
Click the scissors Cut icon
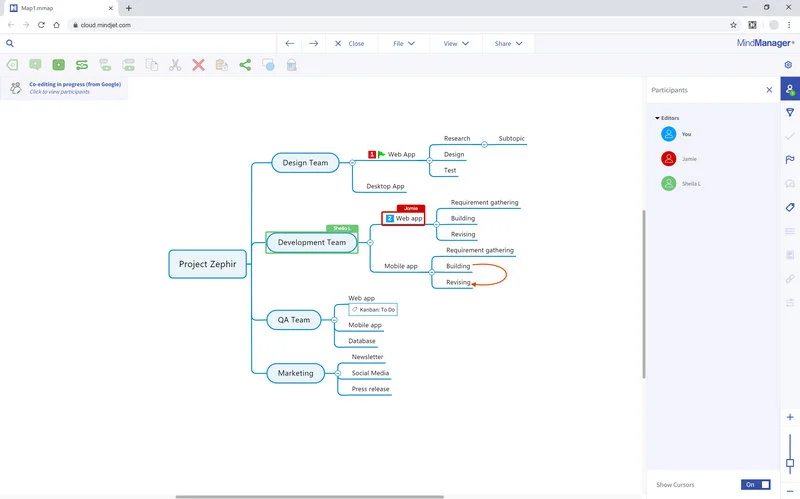175,65
